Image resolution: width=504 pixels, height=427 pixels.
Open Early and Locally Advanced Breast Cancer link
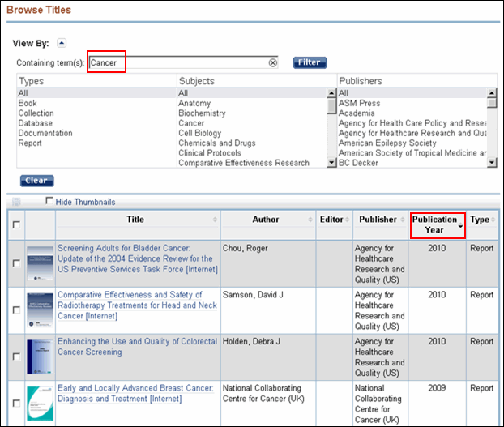pyautogui.click(x=135, y=393)
